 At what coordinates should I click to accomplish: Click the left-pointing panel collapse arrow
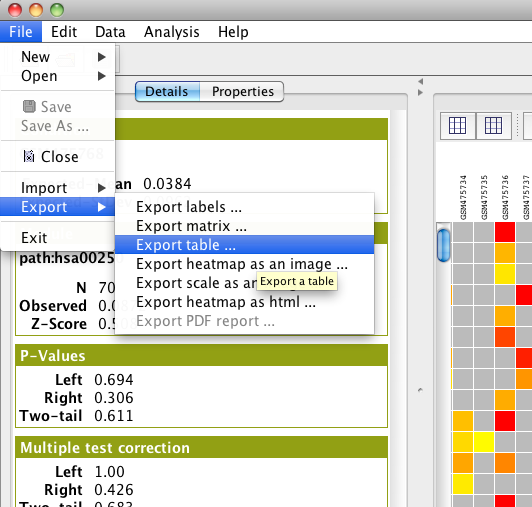click(421, 81)
